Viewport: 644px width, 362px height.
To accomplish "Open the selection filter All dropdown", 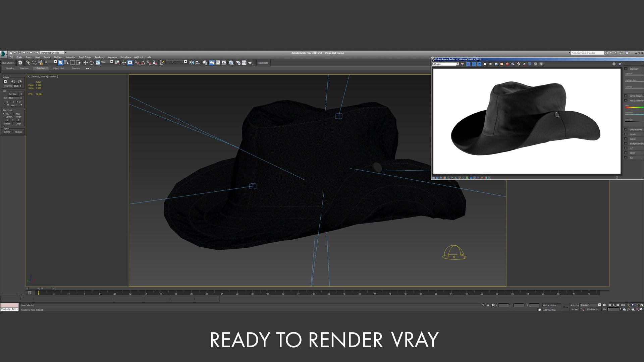I will [51, 62].
